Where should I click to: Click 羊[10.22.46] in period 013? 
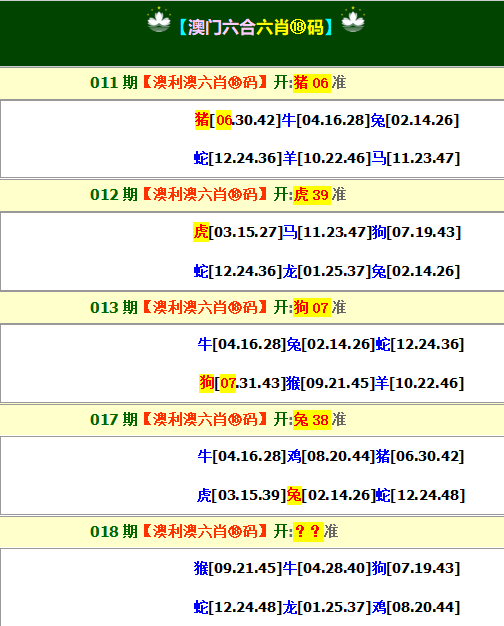[x=420, y=383]
